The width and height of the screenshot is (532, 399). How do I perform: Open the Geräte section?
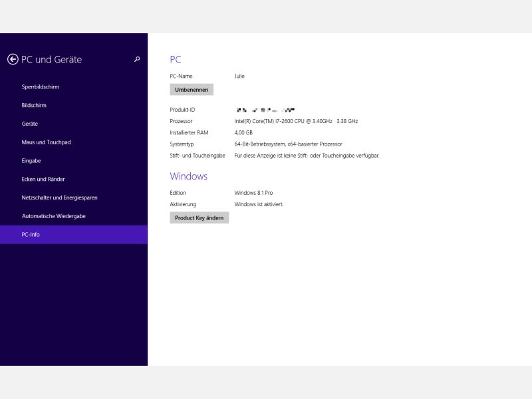click(30, 124)
